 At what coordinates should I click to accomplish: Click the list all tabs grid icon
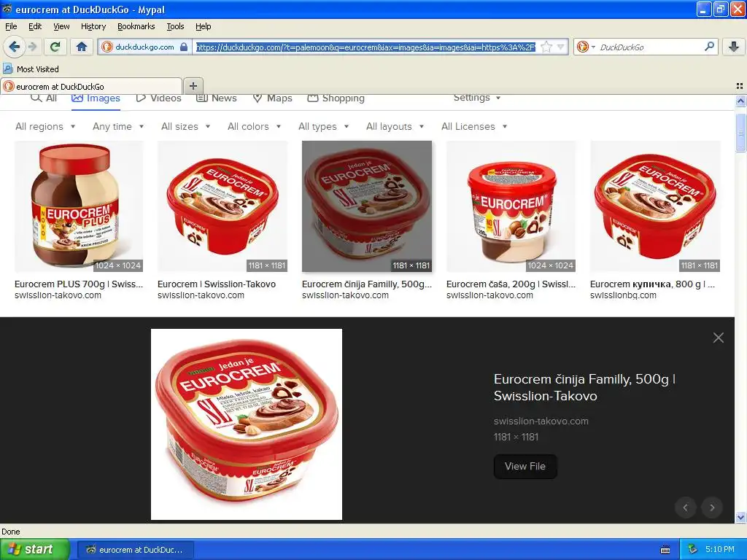coord(740,86)
